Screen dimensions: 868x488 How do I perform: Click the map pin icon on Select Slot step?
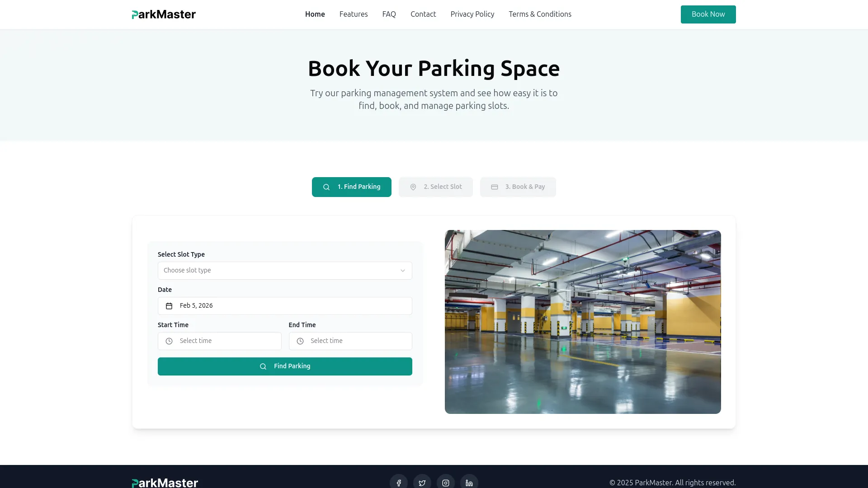[x=413, y=187]
